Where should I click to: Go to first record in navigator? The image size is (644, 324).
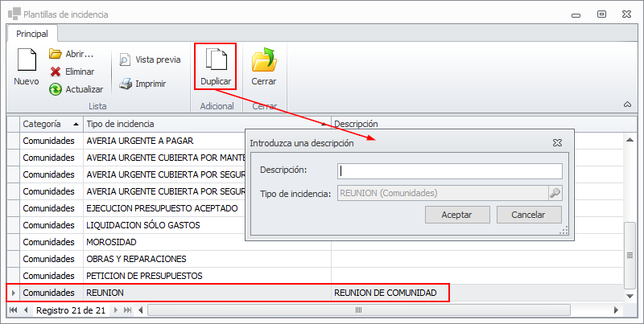click(x=13, y=310)
